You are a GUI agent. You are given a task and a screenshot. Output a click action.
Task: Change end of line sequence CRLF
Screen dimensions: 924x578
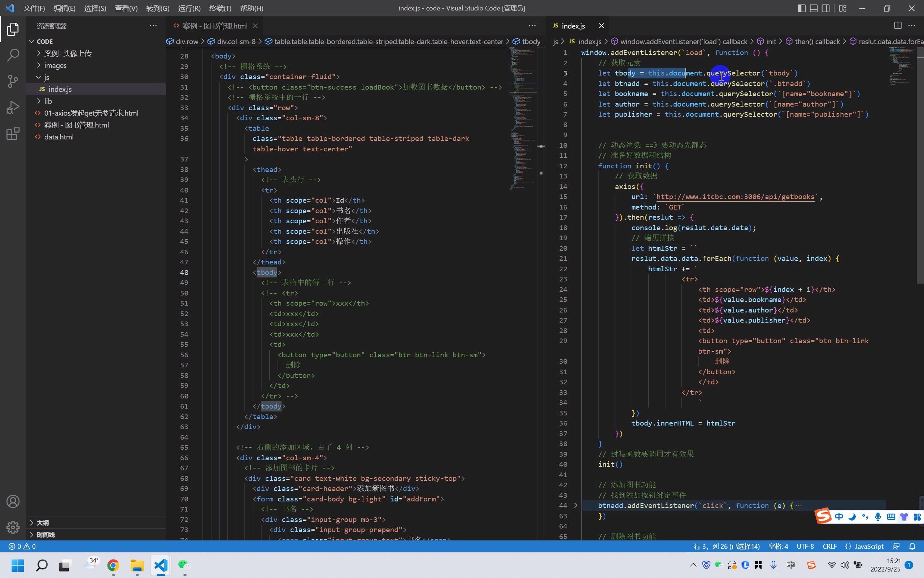coord(829,546)
